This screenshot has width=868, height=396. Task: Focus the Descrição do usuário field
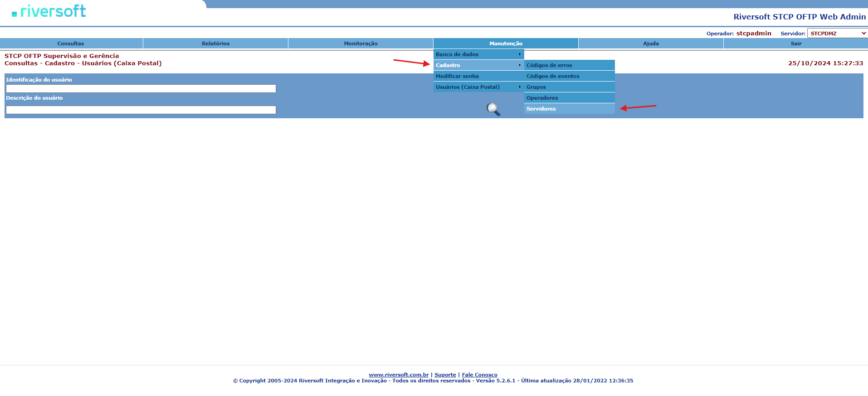click(141, 110)
